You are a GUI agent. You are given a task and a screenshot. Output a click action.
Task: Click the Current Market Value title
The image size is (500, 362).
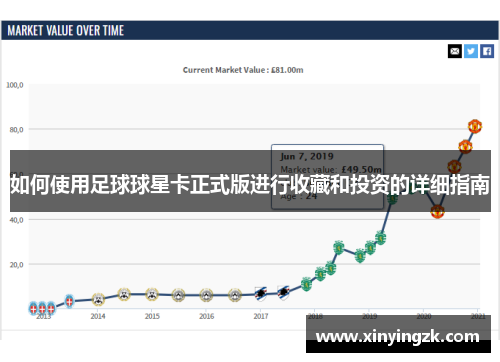click(243, 70)
